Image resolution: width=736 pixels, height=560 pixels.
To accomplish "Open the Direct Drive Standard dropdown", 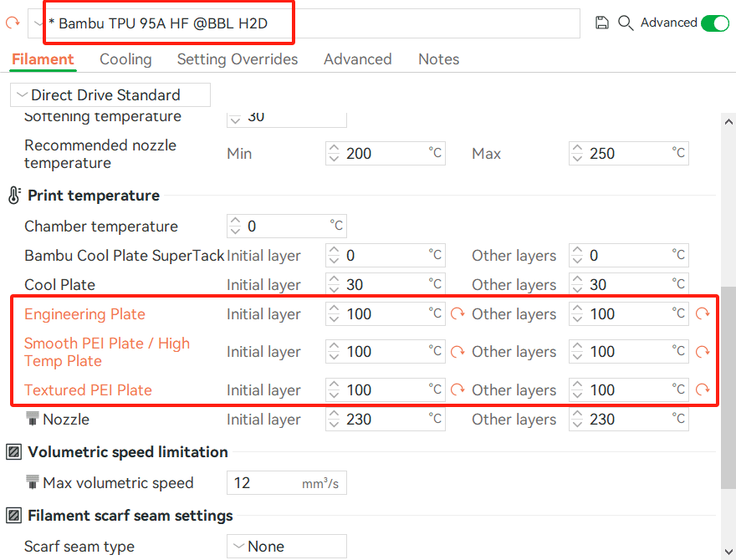I will pyautogui.click(x=110, y=94).
